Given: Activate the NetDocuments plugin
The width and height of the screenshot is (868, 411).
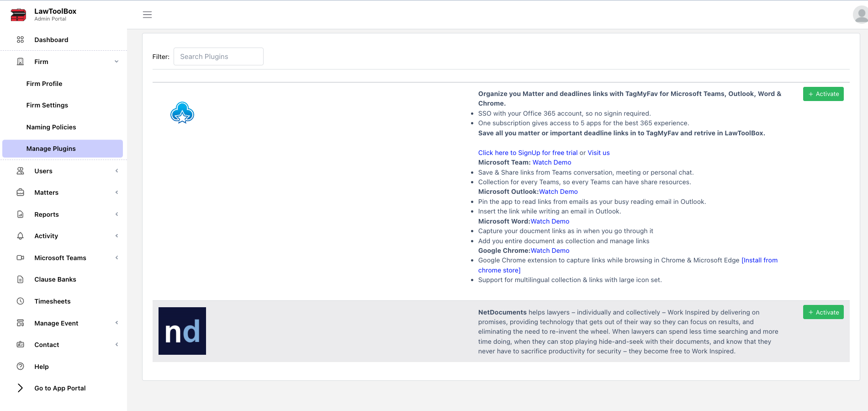Looking at the screenshot, I should (823, 312).
